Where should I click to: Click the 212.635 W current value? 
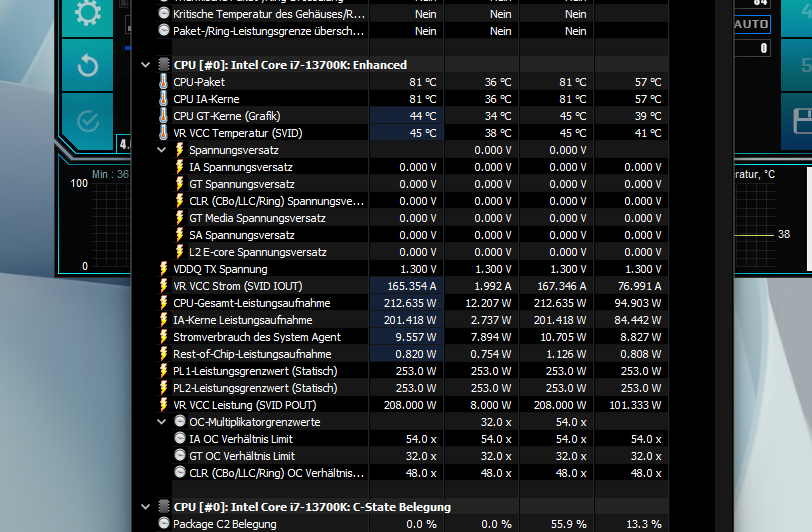point(410,303)
